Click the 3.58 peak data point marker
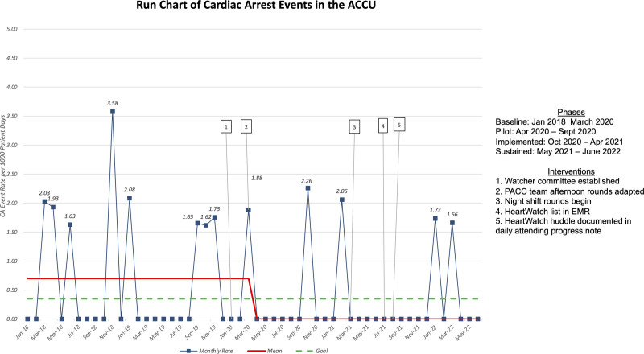Screen dimensions: 644x354 (x=113, y=112)
